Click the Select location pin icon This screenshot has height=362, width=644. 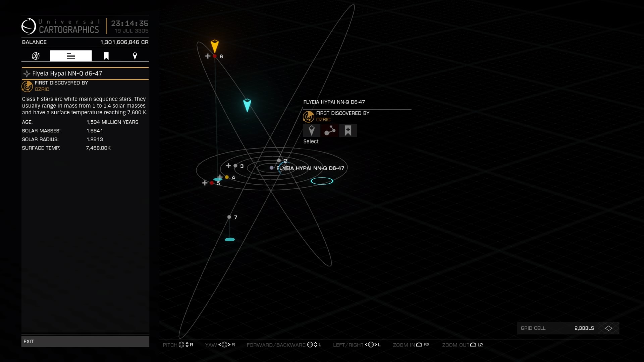(312, 130)
